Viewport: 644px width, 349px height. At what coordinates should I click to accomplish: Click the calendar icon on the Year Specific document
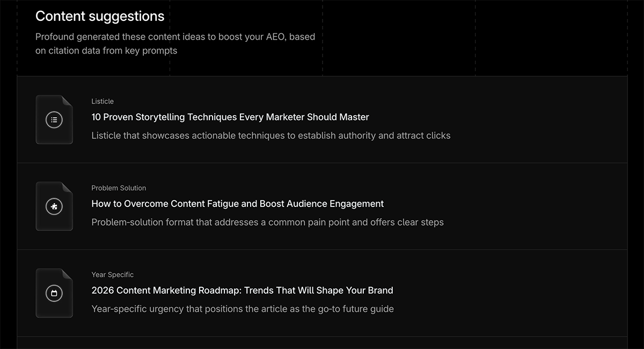pyautogui.click(x=54, y=293)
